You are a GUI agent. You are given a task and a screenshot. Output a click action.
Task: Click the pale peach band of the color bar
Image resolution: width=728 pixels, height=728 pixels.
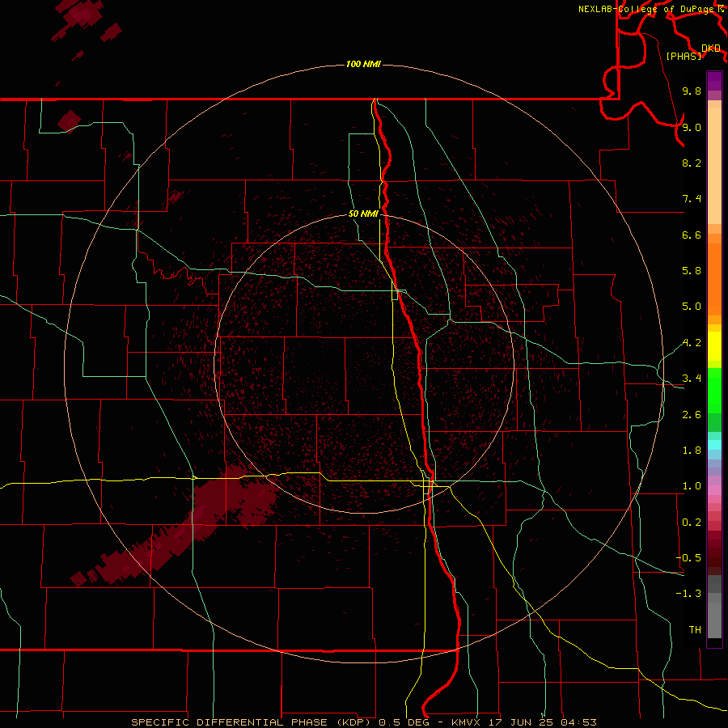[x=714, y=166]
